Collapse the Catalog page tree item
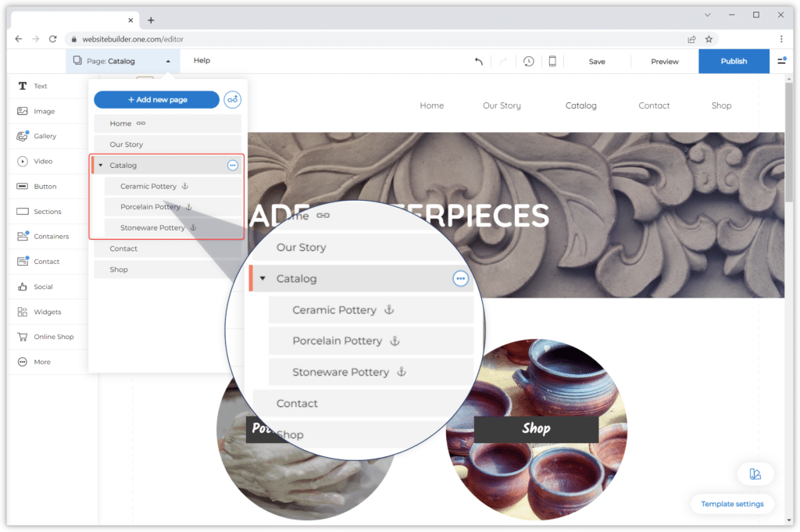The height and width of the screenshot is (532, 800). [x=101, y=165]
